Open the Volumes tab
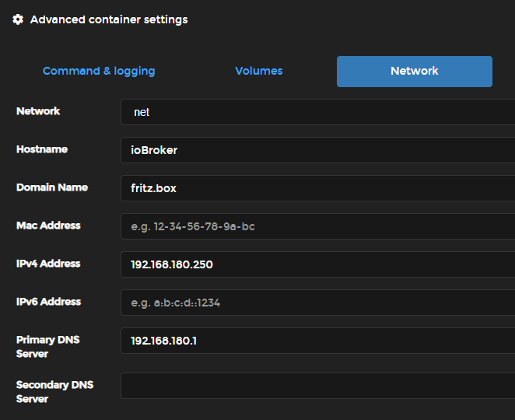This screenshot has height=420, width=515. (x=259, y=71)
